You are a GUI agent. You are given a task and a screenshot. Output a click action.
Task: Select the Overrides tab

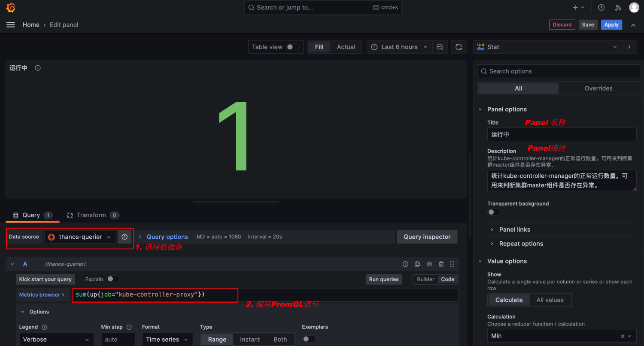pyautogui.click(x=598, y=88)
